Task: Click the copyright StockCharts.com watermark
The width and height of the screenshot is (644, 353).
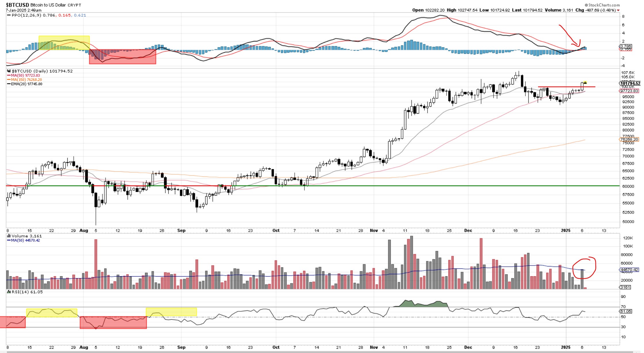Action: click(602, 5)
